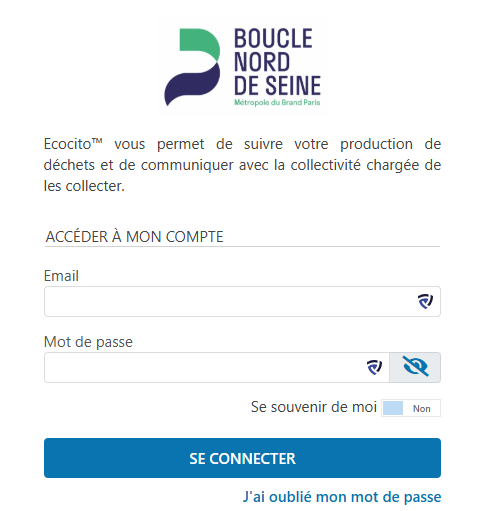This screenshot has width=477, height=511.
Task: Click the Métropole du Grand Paris tagline
Action: (277, 102)
